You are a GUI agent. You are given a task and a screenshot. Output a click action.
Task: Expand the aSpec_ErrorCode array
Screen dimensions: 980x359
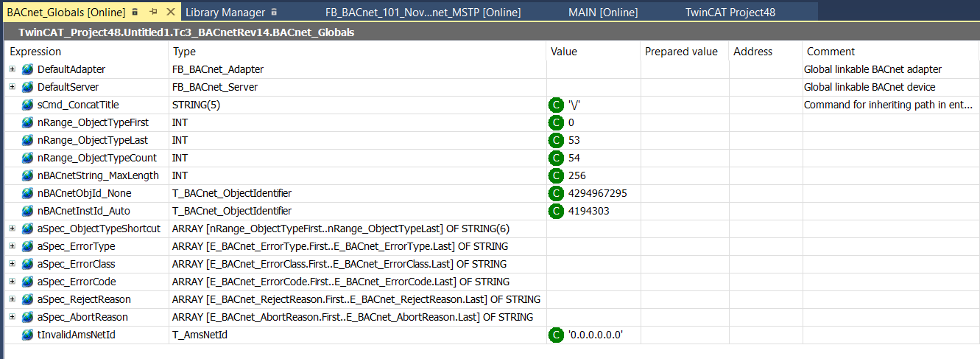tap(12, 282)
